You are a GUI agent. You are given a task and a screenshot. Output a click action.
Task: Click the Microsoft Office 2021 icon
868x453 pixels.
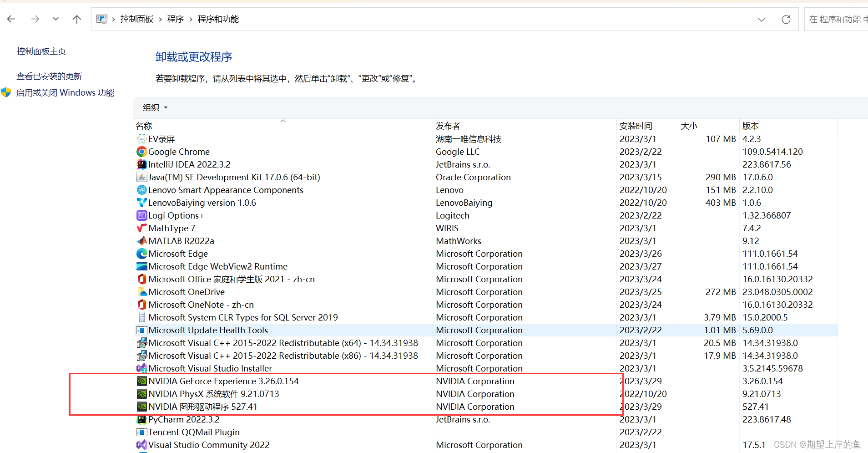(142, 279)
